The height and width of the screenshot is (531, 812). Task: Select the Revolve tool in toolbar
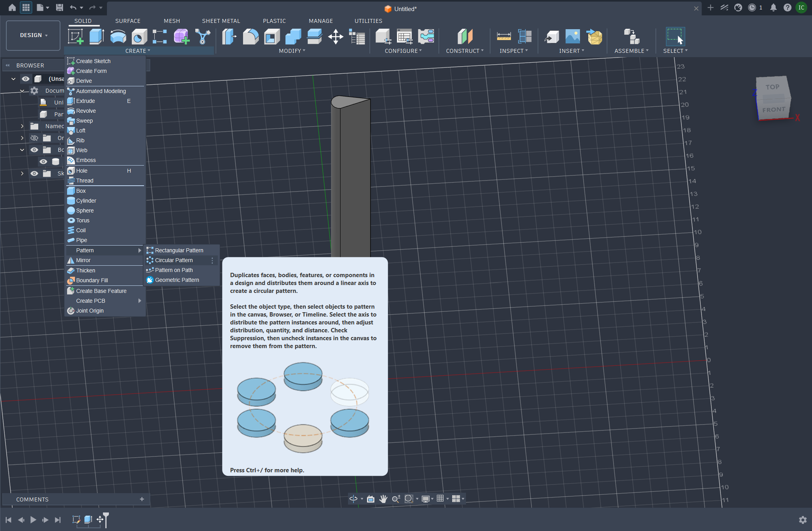[x=118, y=36]
